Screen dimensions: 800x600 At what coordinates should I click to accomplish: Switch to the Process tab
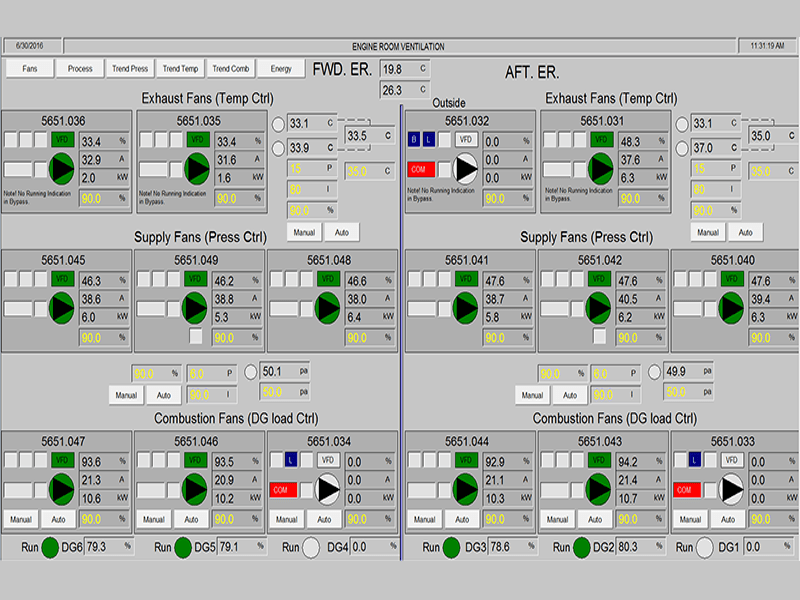tap(80, 68)
